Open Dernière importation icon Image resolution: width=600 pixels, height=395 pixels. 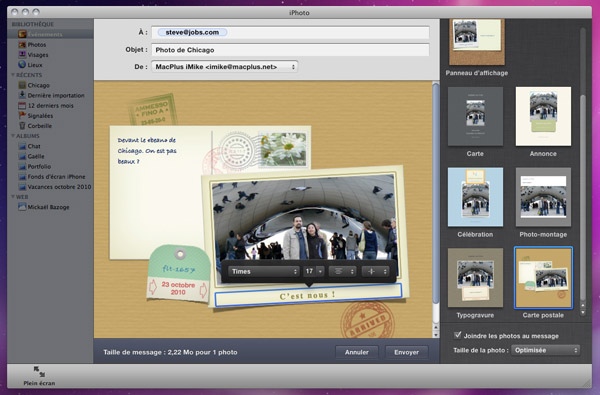[22, 95]
